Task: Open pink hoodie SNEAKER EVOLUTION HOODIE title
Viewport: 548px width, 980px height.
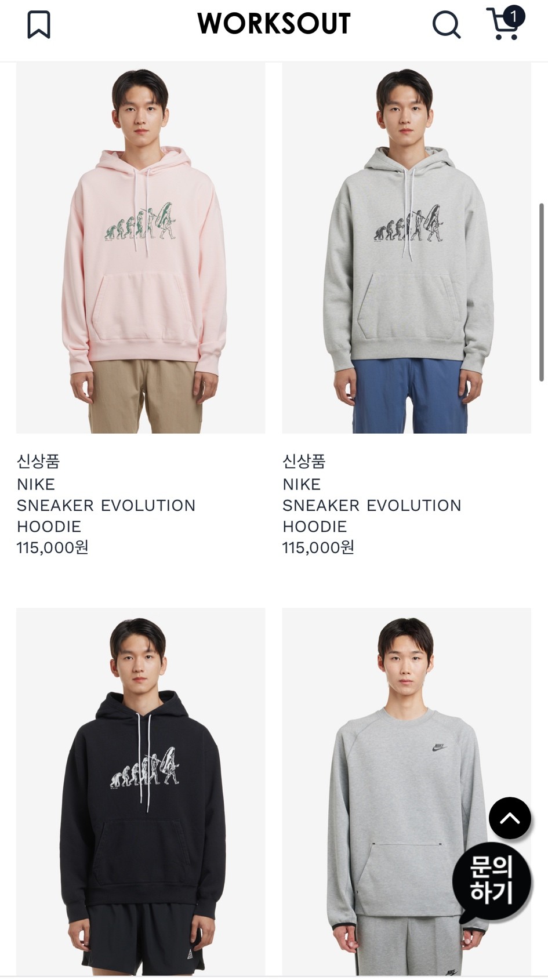Action: click(x=106, y=516)
